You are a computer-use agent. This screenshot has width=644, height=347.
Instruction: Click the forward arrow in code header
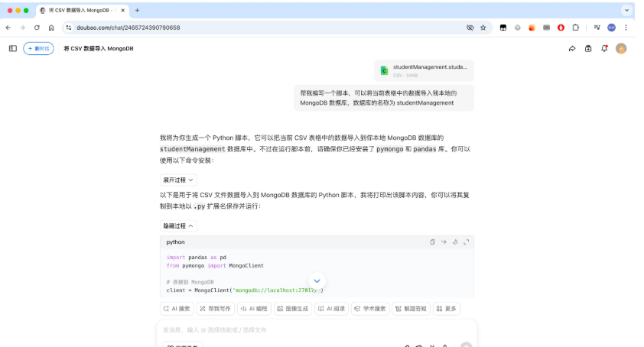(x=444, y=242)
